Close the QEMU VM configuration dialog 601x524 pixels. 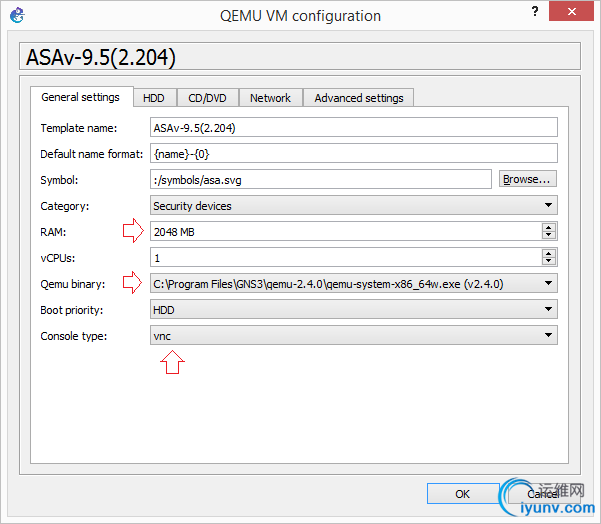(571, 11)
